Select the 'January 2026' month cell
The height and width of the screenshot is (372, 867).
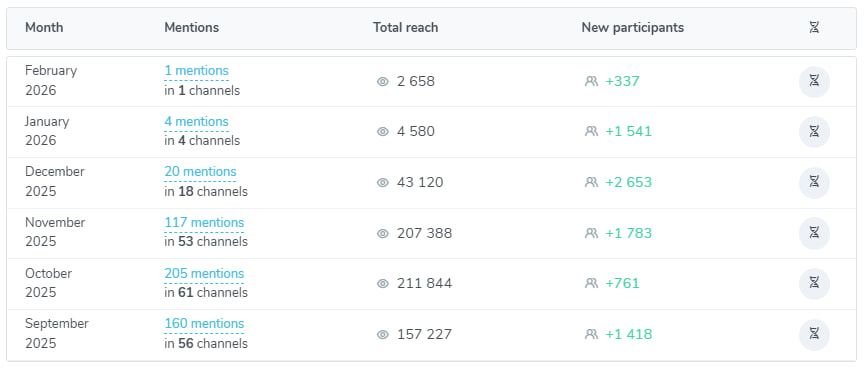pyautogui.click(x=47, y=131)
